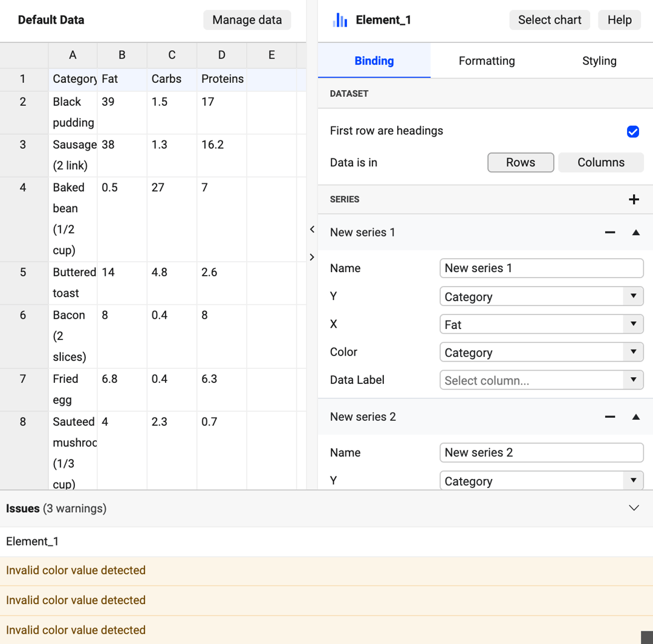Set data orientation to Rows
Image resolution: width=653 pixels, height=644 pixels.
click(x=521, y=163)
